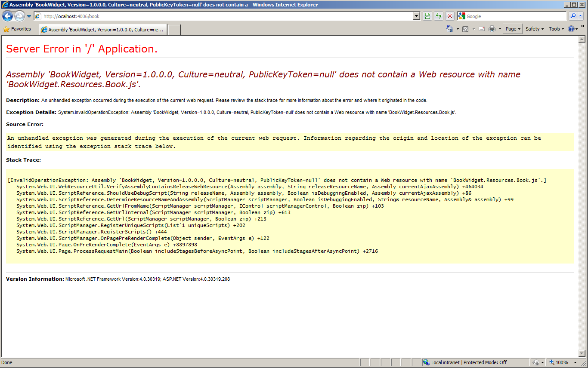
Task: Select the Assembly 'BookWidget tab
Action: coord(102,30)
